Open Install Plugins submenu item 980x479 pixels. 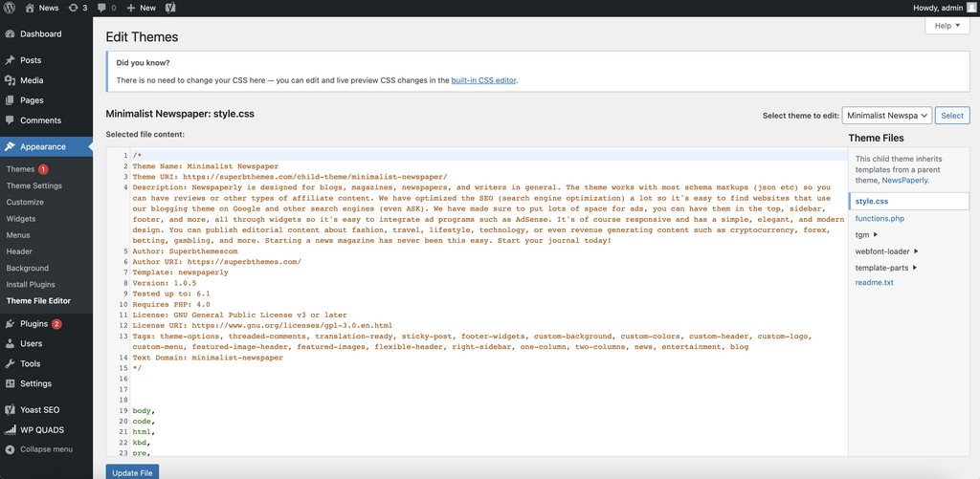tap(31, 284)
